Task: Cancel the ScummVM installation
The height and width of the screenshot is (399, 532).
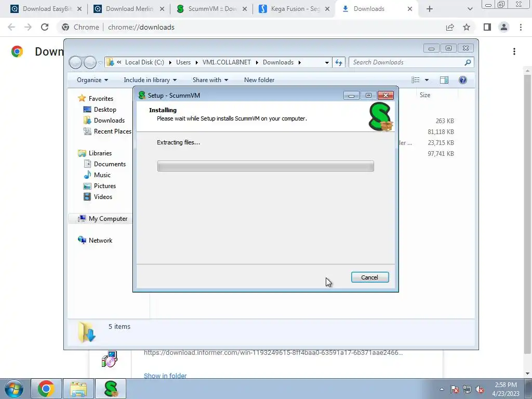Action: click(x=370, y=277)
